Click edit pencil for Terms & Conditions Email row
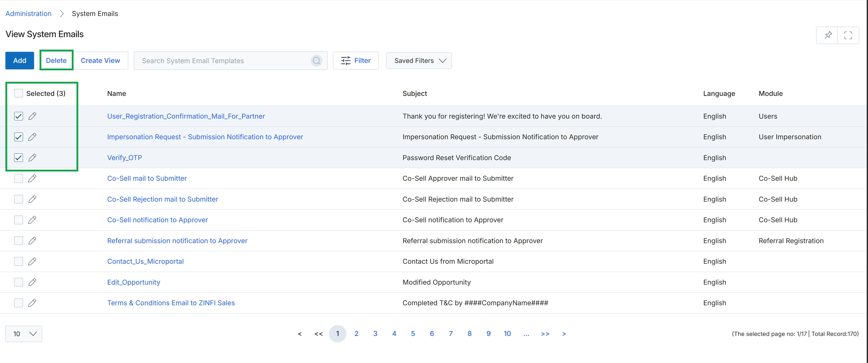This screenshot has height=363, width=868. point(32,303)
